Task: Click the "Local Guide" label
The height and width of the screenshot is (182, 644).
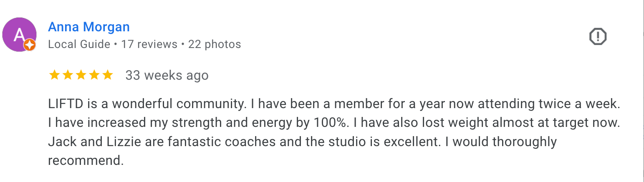Action: 79,44
